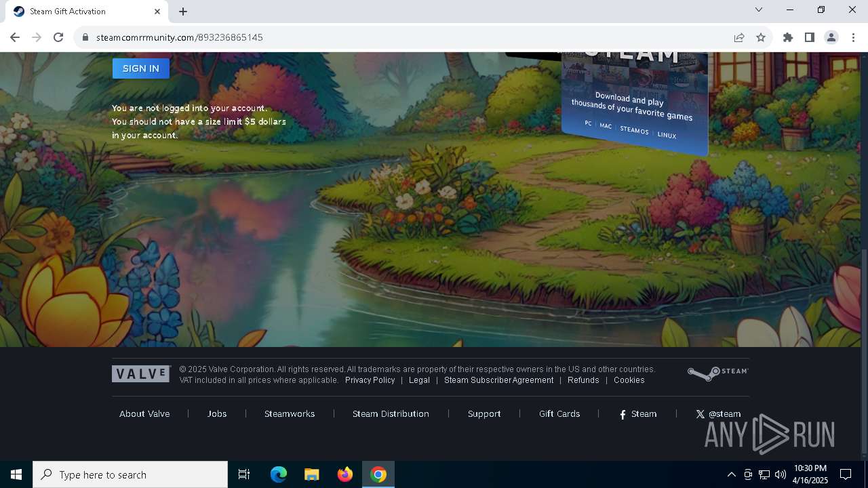Show hidden tray icons chevron
The height and width of the screenshot is (488, 868).
pyautogui.click(x=731, y=474)
